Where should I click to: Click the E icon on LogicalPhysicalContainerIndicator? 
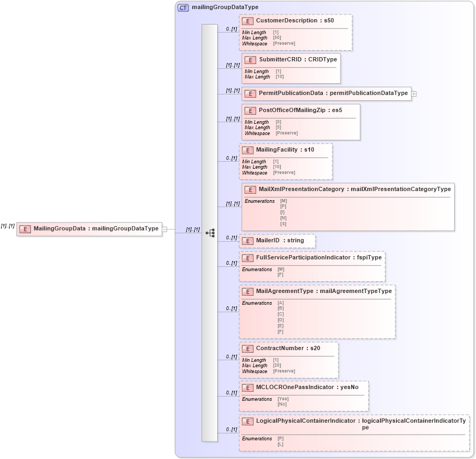(x=247, y=420)
